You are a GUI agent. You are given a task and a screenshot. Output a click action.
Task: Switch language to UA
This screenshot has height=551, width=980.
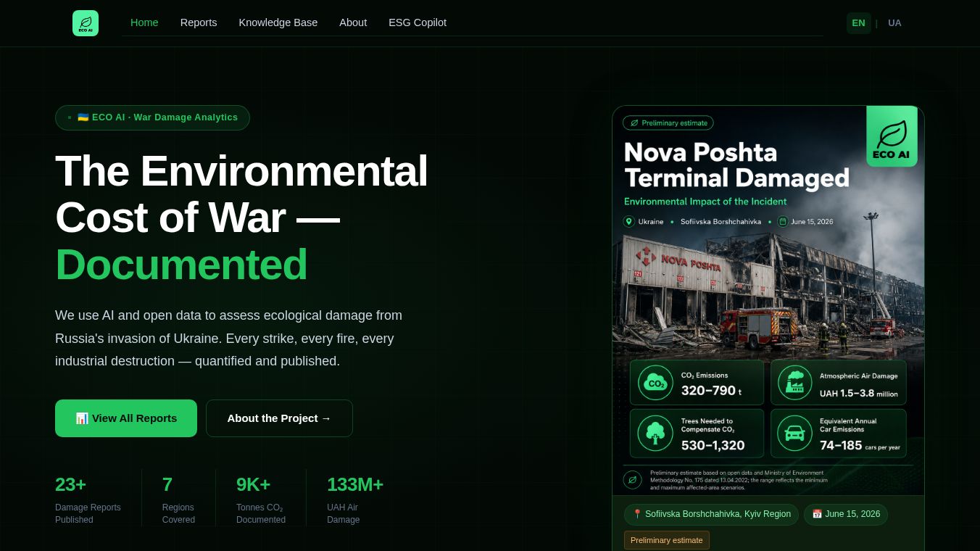[x=894, y=23]
